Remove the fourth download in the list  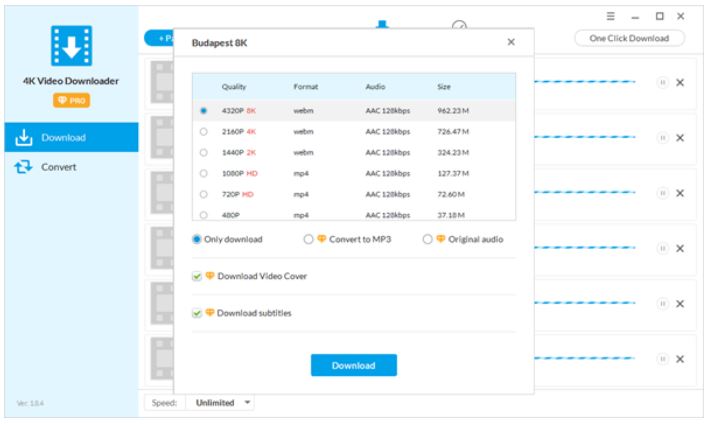[x=680, y=248]
